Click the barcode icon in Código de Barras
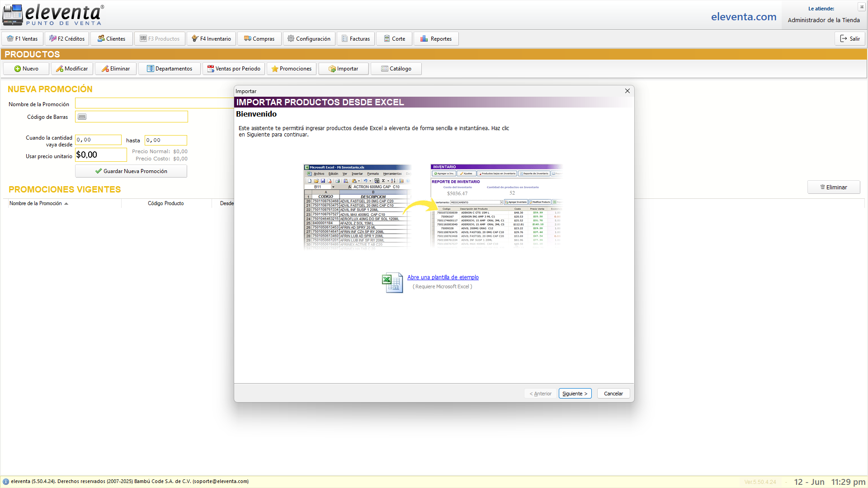This screenshot has width=868, height=488. point(82,117)
